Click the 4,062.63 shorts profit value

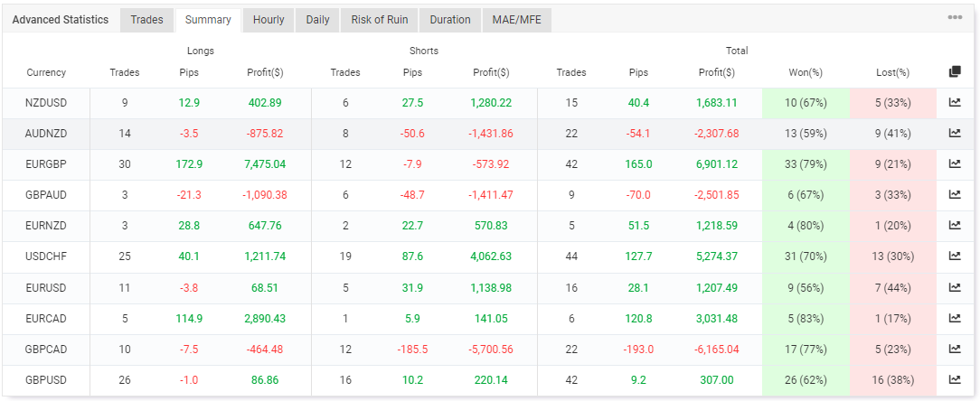point(491,256)
